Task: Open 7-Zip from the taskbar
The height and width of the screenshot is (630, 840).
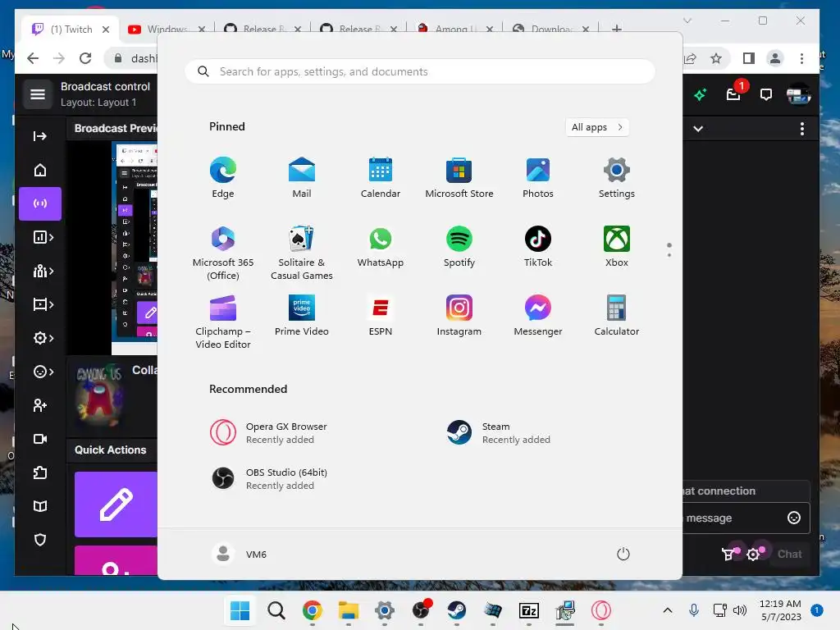Action: point(529,610)
